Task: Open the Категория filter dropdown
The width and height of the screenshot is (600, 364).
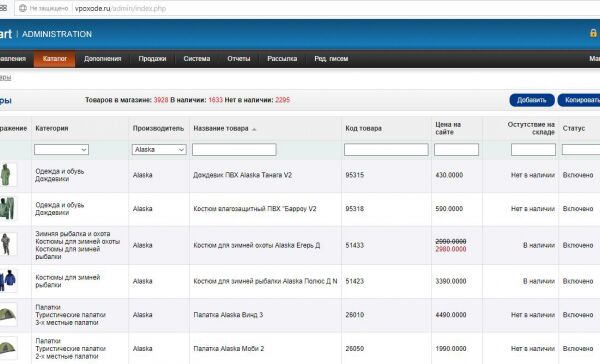Action: pos(61,150)
